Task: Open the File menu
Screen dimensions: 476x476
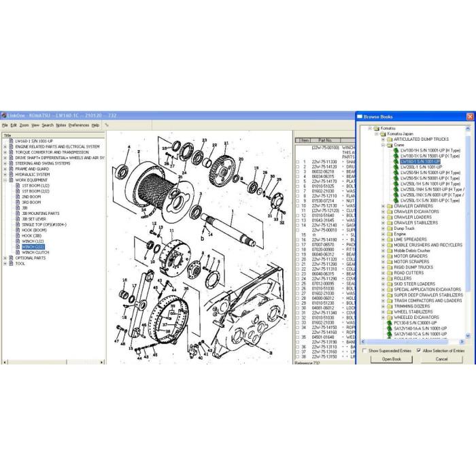Action: [5, 125]
